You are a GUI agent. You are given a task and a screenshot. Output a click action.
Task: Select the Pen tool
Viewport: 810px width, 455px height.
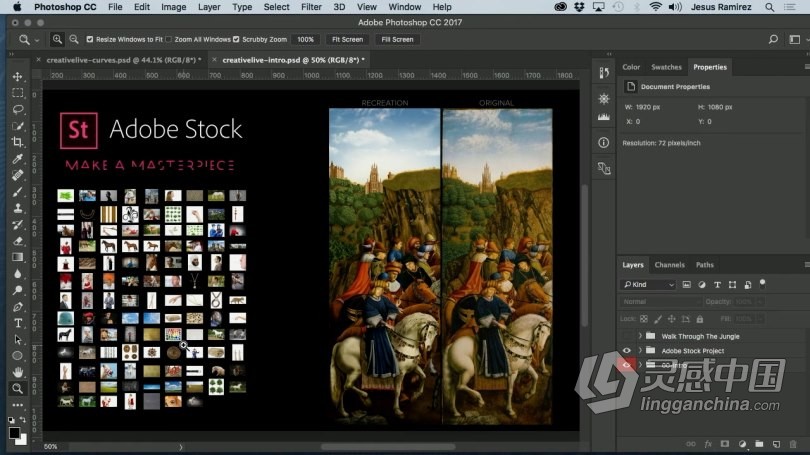pos(18,307)
